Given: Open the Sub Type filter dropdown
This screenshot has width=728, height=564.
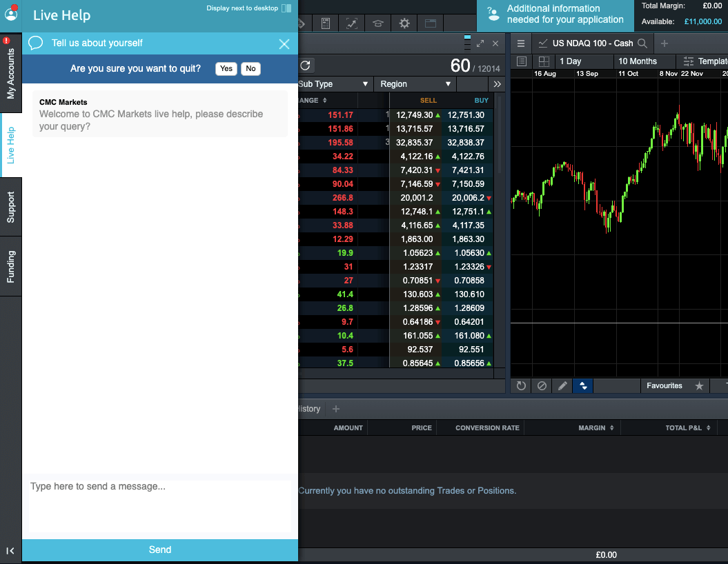Looking at the screenshot, I should [x=334, y=84].
